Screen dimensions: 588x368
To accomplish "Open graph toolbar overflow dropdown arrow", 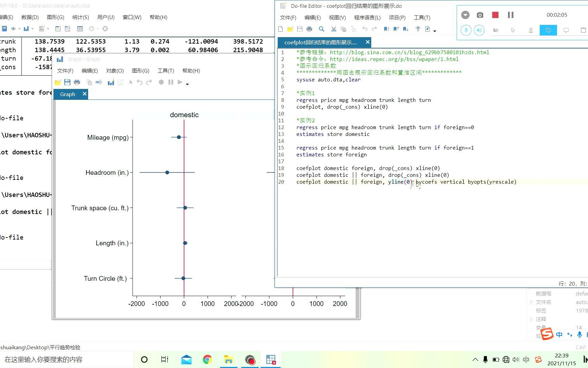I will (187, 84).
